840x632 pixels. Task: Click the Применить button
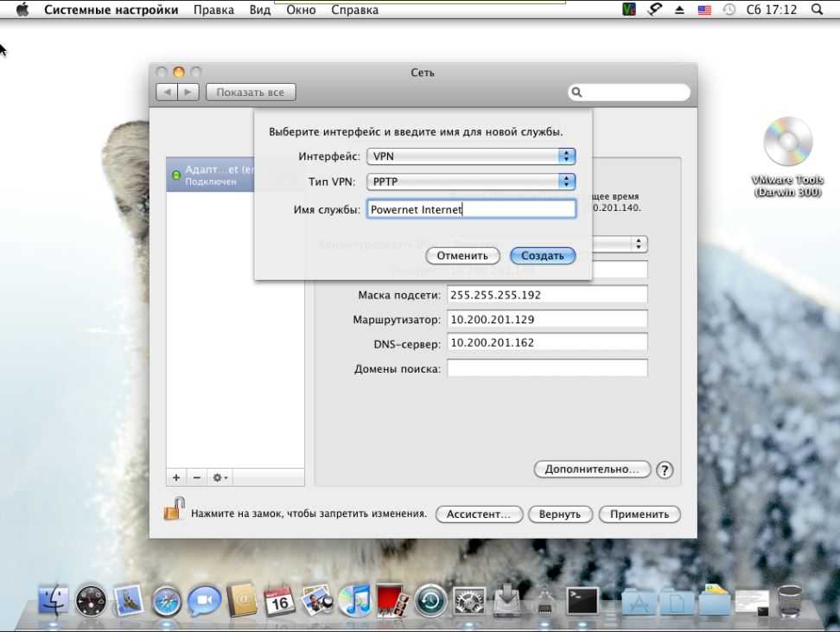[x=640, y=514]
